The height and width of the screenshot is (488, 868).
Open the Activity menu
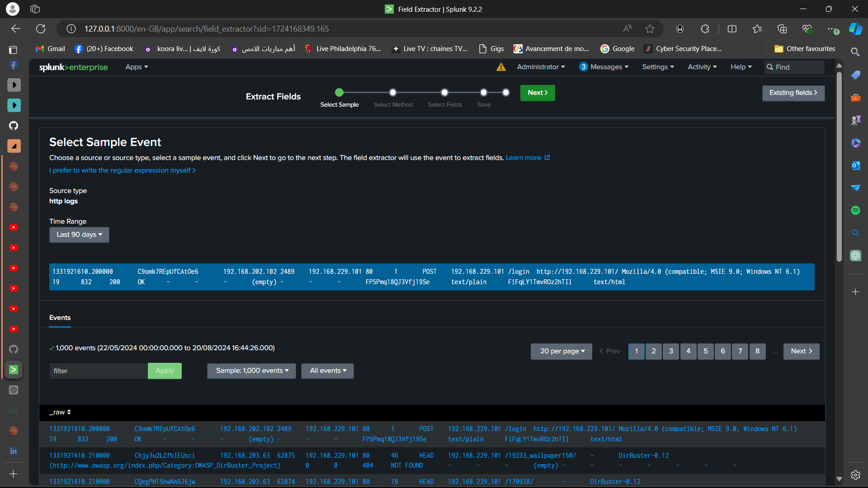(702, 67)
